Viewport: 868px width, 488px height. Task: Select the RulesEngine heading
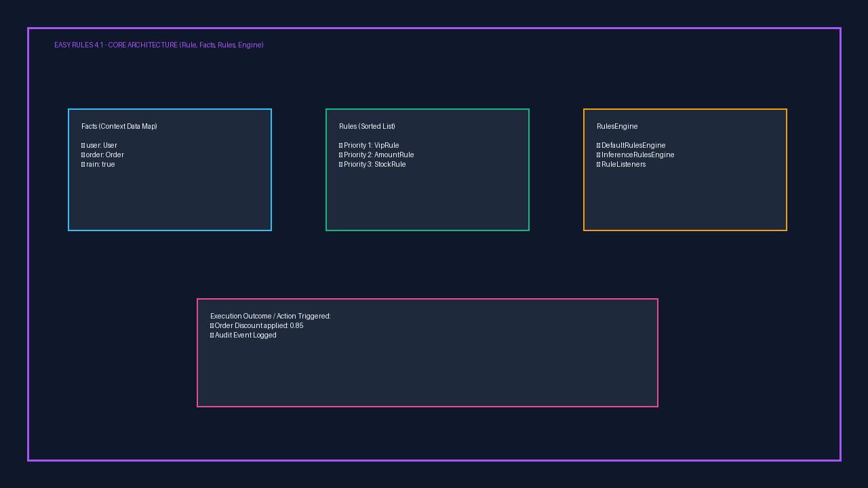[x=617, y=126]
